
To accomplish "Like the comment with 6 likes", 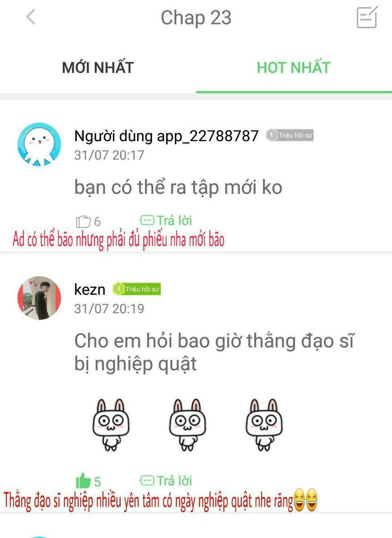I will (83, 222).
